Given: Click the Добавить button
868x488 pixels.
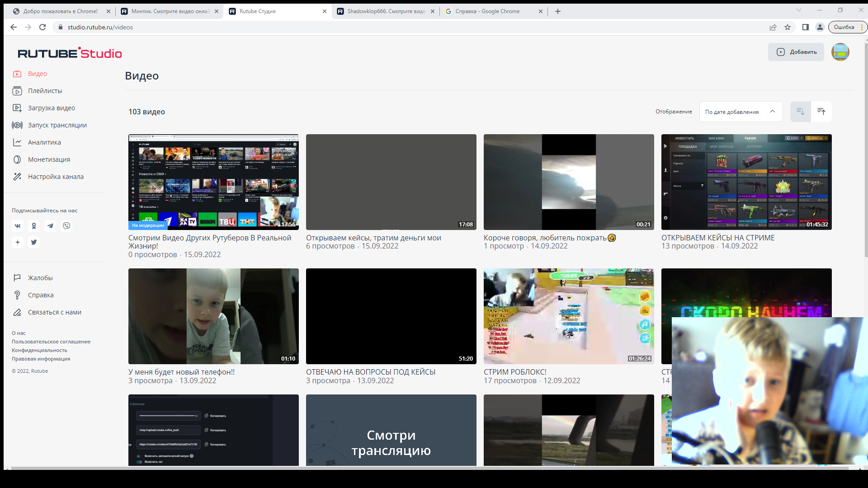Looking at the screenshot, I should [x=796, y=52].
